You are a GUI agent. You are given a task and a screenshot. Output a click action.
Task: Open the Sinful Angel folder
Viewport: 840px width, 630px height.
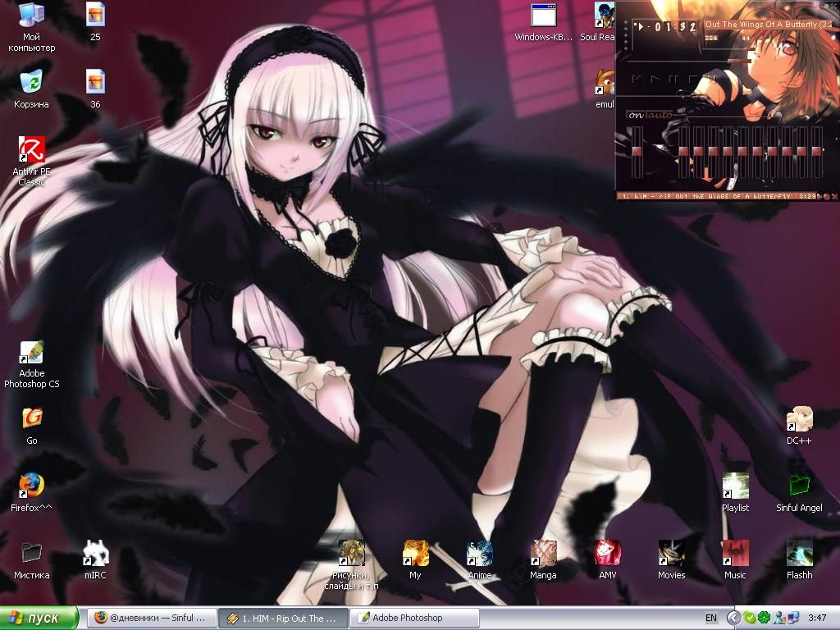(799, 493)
